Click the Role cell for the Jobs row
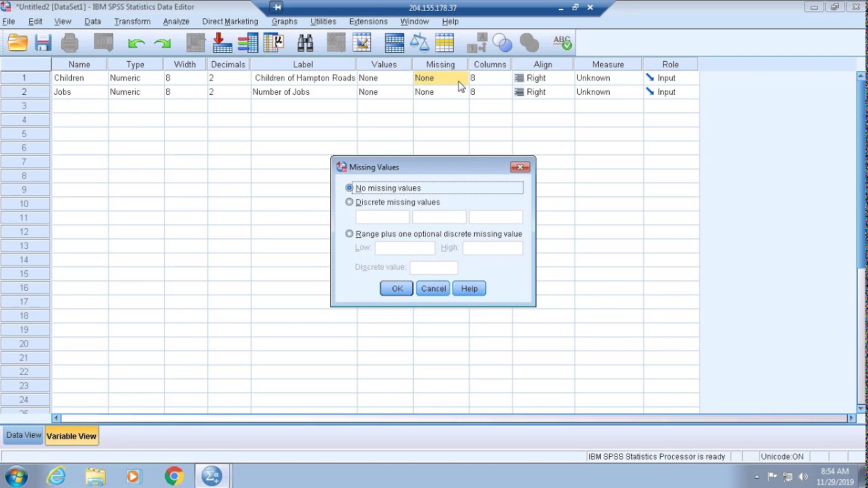Image resolution: width=868 pixels, height=488 pixels. pos(671,92)
